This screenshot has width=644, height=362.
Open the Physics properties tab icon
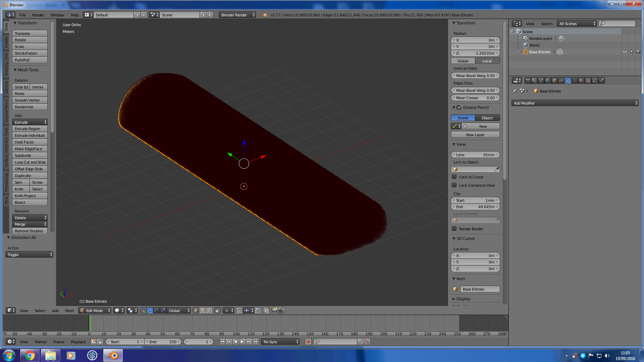601,80
